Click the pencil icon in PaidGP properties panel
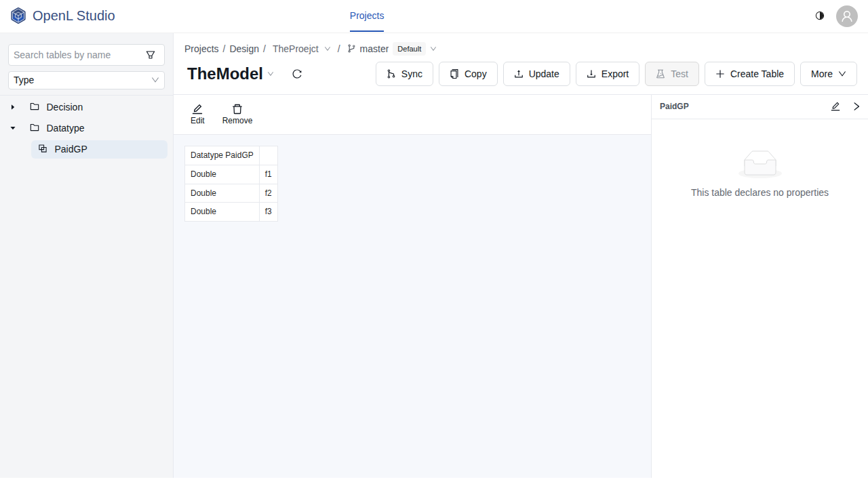Image resolution: width=868 pixels, height=488 pixels. (835, 106)
